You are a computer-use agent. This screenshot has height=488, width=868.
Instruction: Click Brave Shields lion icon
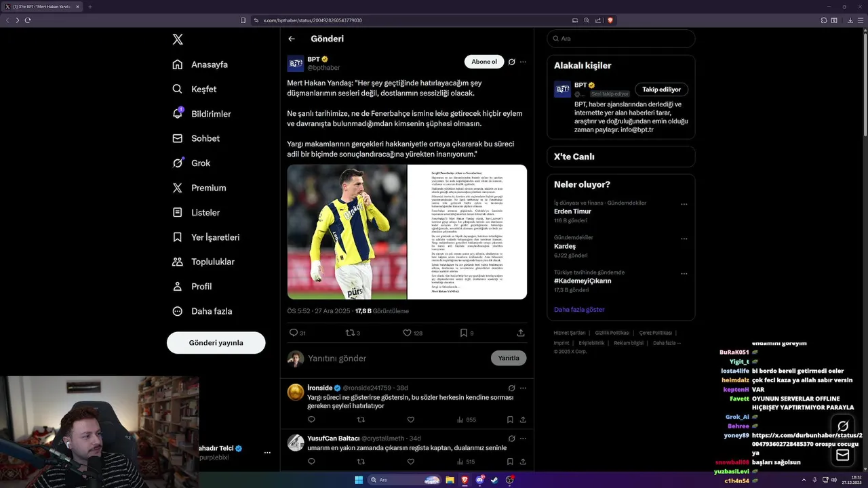click(610, 20)
